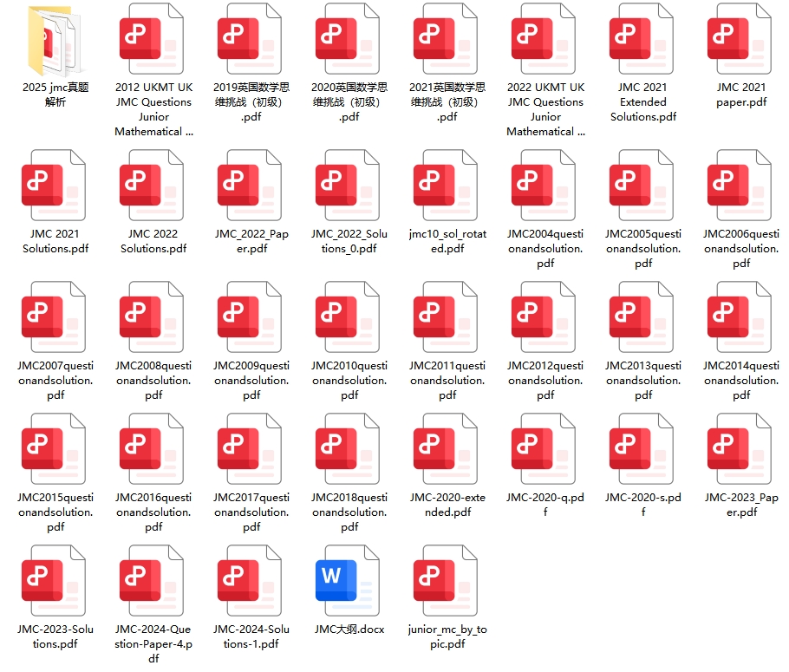Select the 2022 UKMT UK JMC Questions PDF icon
789x672 pixels.
click(544, 39)
